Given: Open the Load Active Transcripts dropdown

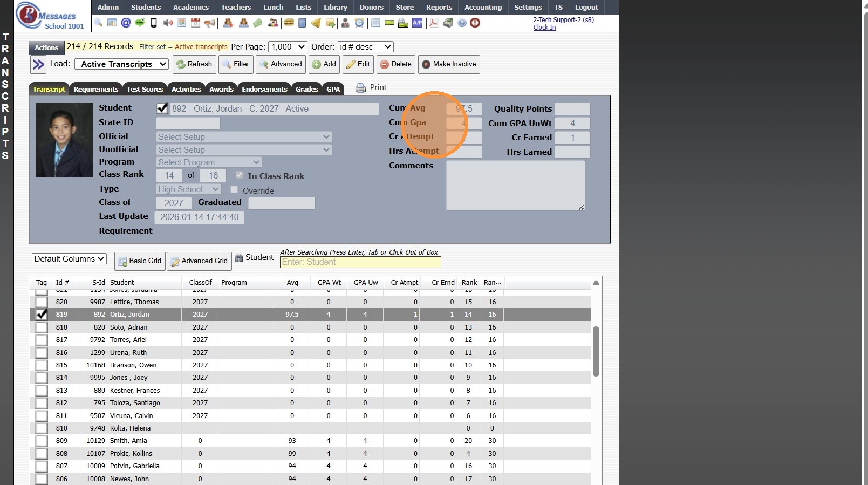Looking at the screenshot, I should point(121,64).
